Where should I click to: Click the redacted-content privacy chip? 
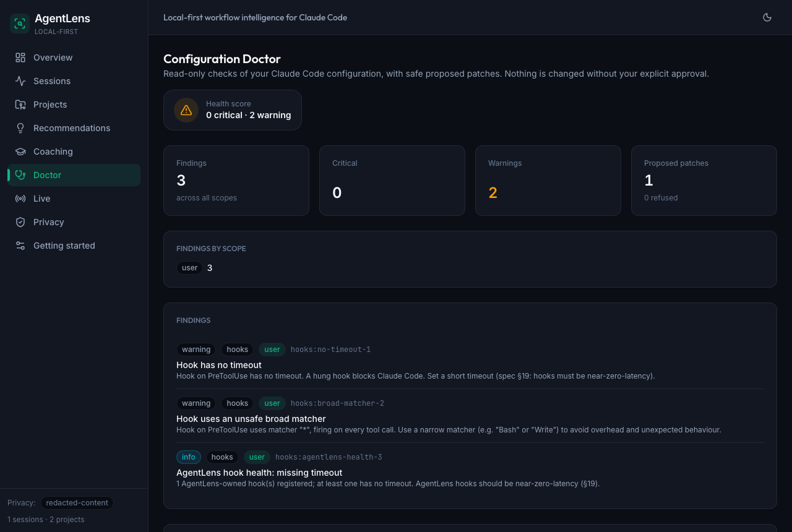pyautogui.click(x=77, y=503)
